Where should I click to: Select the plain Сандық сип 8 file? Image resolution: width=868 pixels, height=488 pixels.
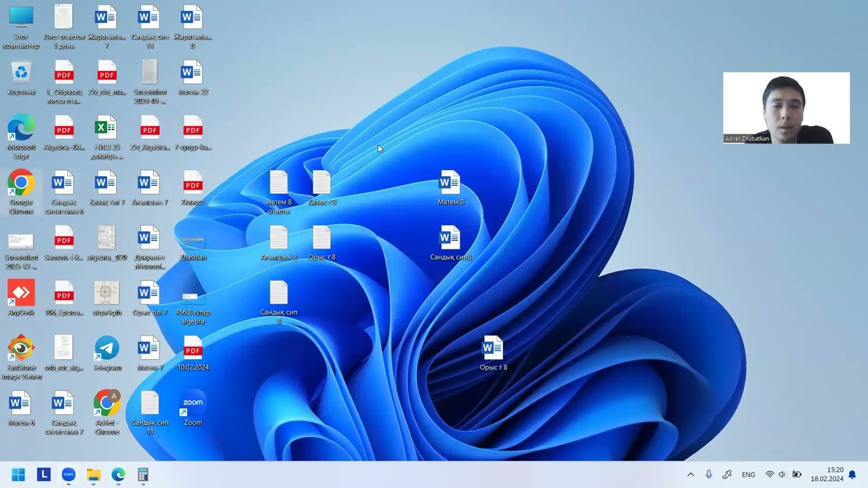click(x=279, y=302)
